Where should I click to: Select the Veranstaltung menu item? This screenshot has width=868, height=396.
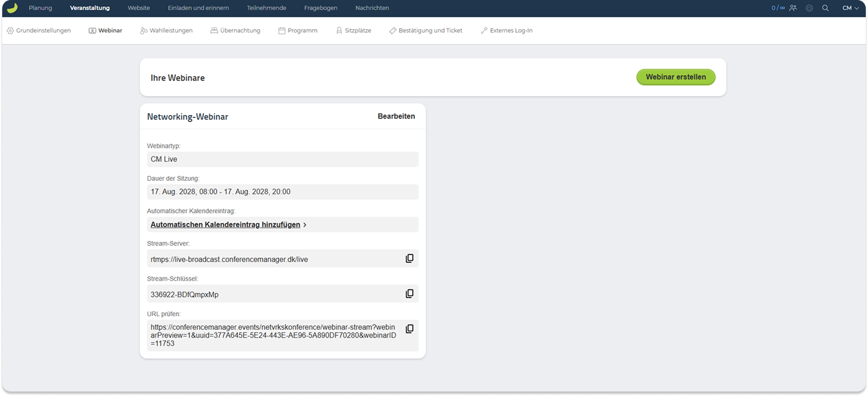click(90, 8)
